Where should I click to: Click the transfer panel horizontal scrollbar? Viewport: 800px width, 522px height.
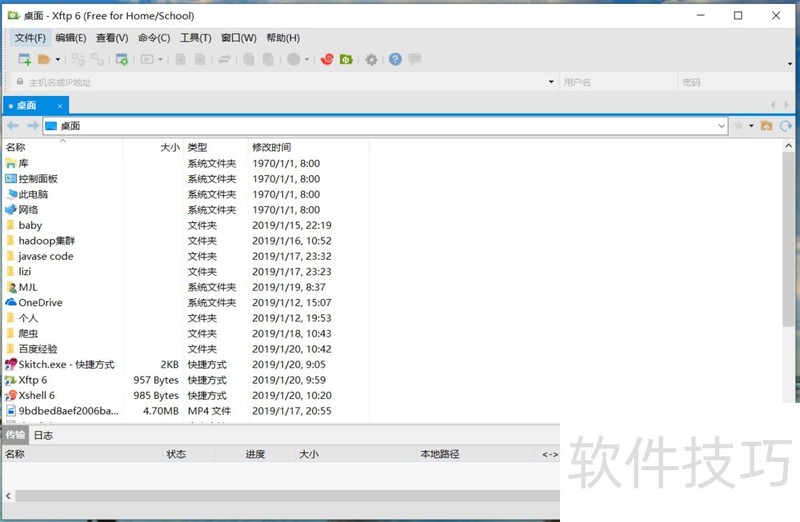tap(287, 495)
